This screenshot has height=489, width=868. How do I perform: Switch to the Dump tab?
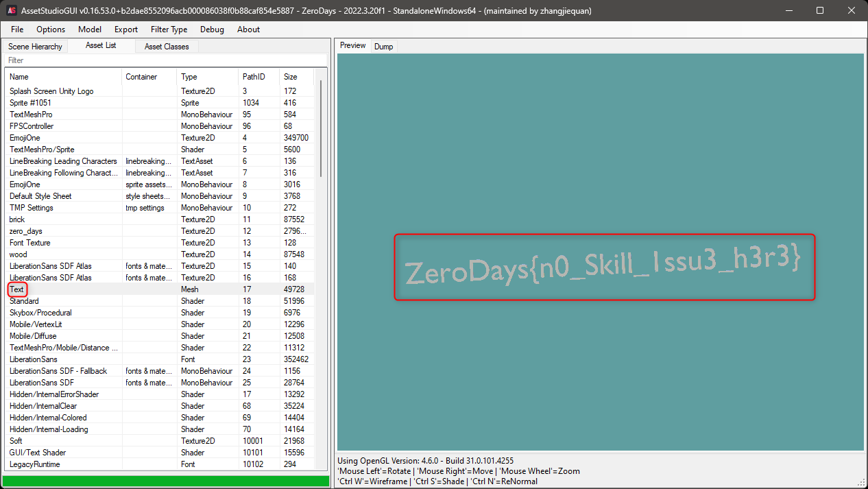coord(383,46)
